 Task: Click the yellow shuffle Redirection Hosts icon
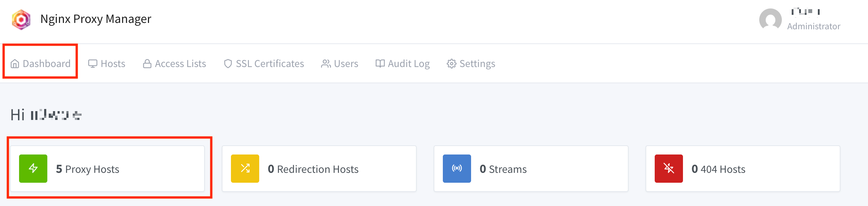[245, 169]
